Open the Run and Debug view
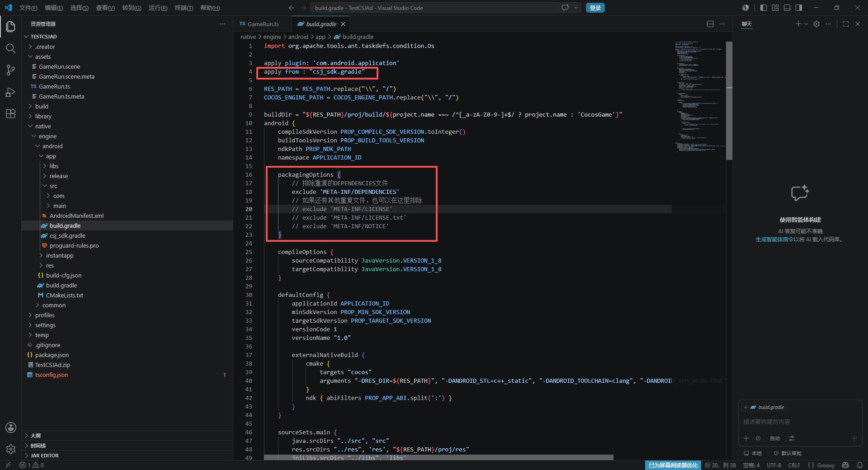This screenshot has width=868, height=470. tap(11, 92)
